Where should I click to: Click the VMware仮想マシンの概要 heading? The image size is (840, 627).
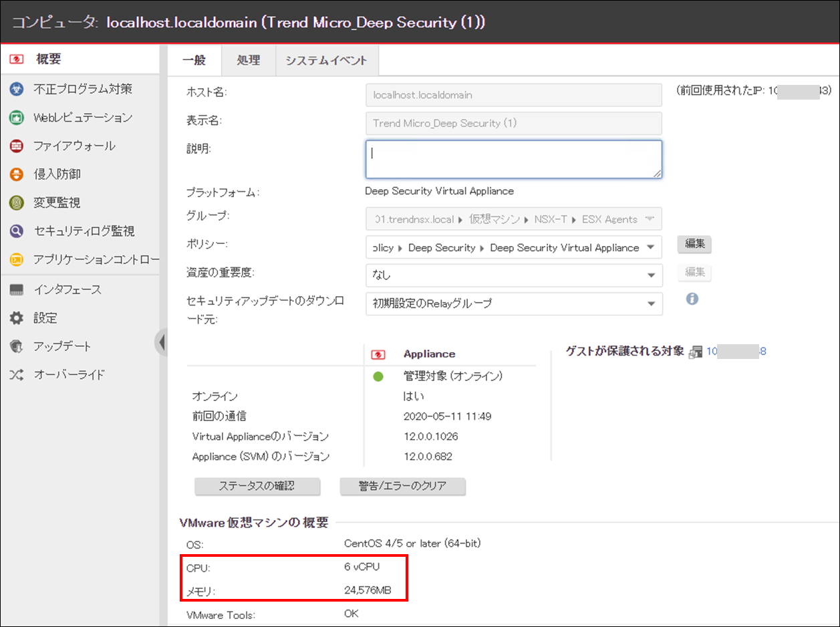coord(254,523)
